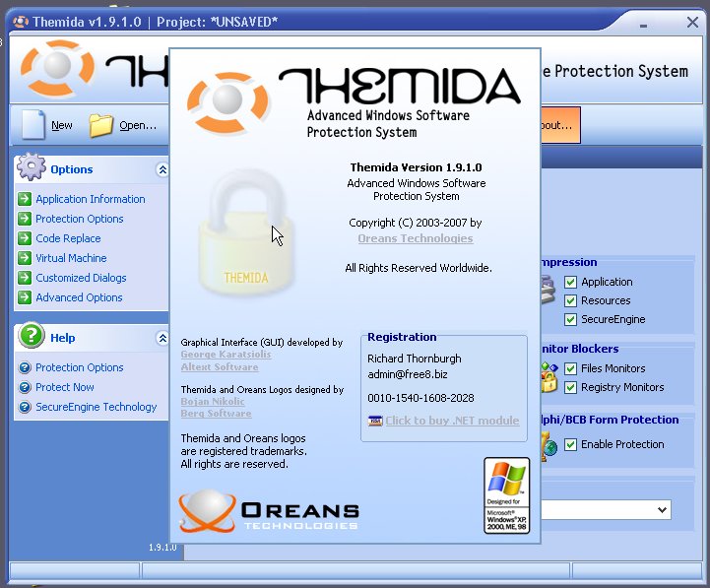Click the buy .NET module link
This screenshot has width=710, height=588.
tap(452, 421)
